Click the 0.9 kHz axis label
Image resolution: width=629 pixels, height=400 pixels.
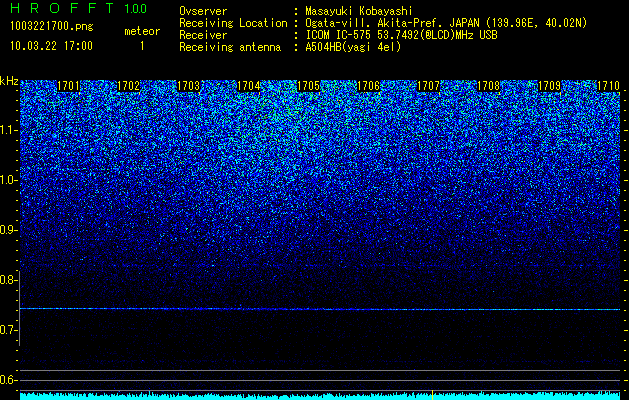click(7, 230)
